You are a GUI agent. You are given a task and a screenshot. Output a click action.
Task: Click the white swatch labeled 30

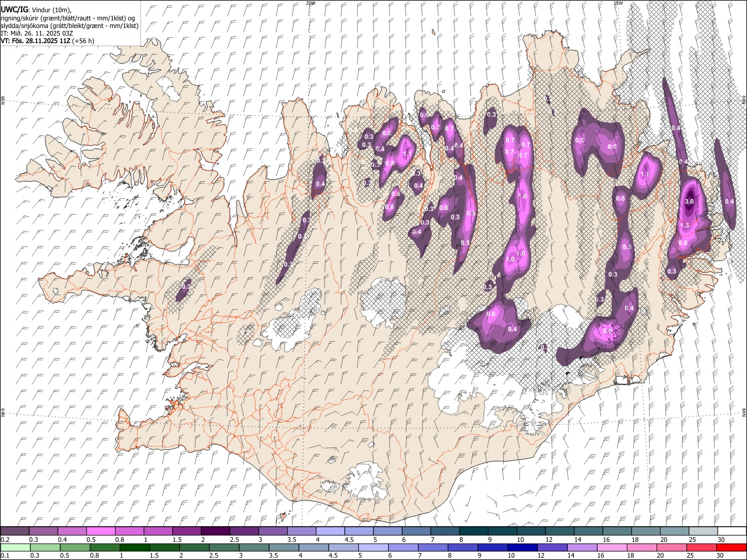tap(732, 531)
